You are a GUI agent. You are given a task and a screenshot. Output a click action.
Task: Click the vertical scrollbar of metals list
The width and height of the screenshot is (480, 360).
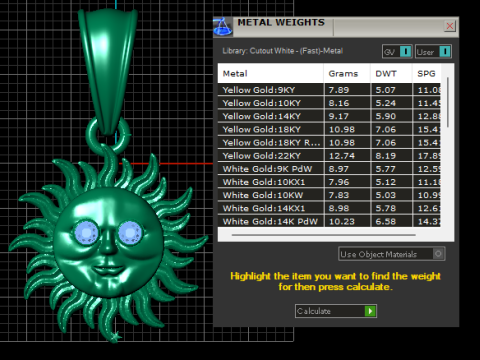pyautogui.click(x=447, y=102)
